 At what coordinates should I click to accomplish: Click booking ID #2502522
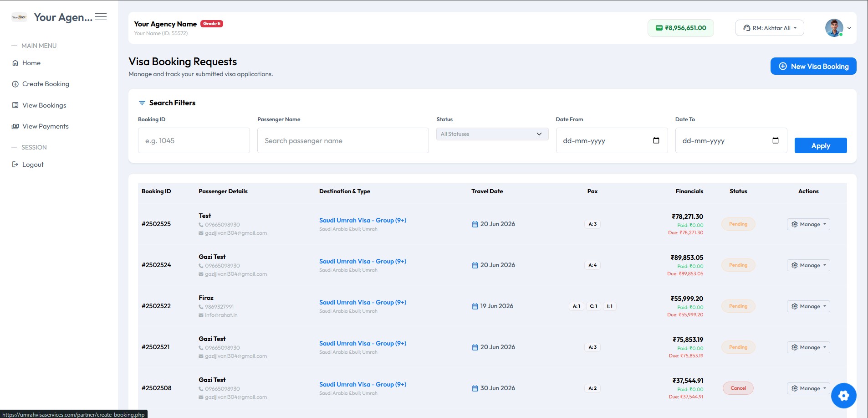(x=156, y=306)
